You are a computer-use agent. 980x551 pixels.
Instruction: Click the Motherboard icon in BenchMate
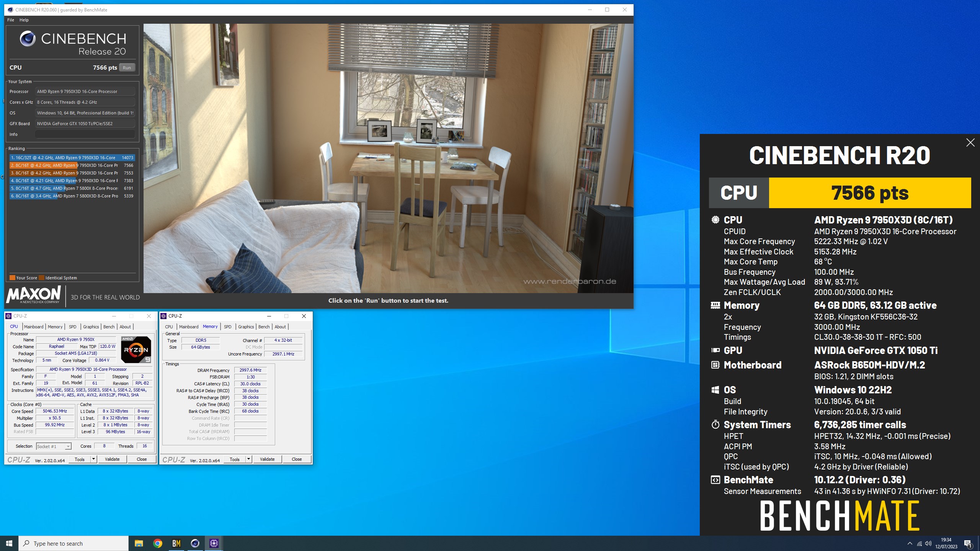[715, 365]
